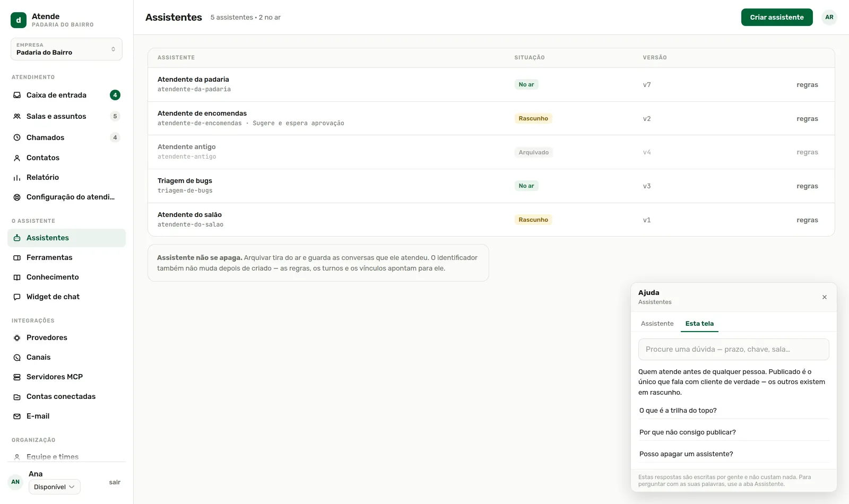Click Rascunho badge of Atendente do salão
Screen dimensions: 849x504
coord(533,220)
